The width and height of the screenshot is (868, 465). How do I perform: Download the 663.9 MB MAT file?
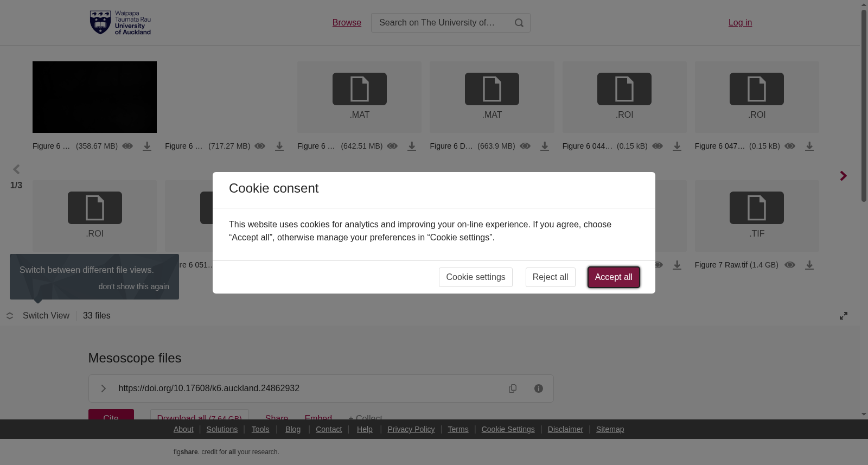click(x=545, y=146)
